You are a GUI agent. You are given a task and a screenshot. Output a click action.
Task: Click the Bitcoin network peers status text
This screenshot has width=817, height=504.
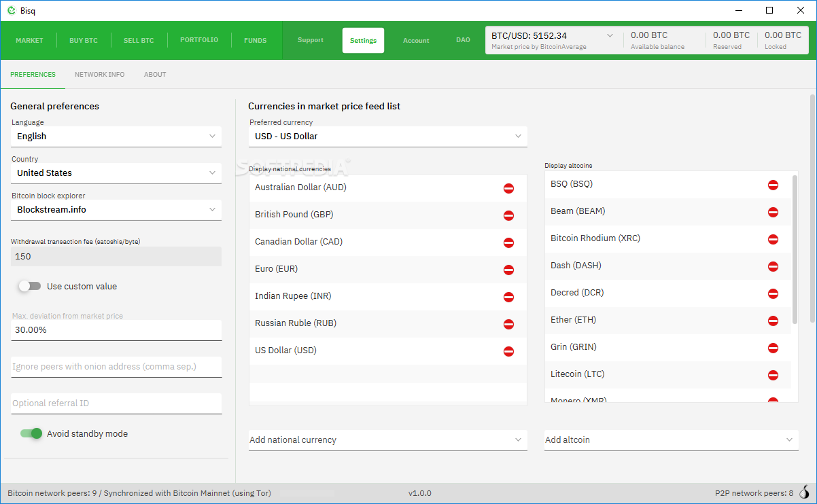(x=139, y=493)
